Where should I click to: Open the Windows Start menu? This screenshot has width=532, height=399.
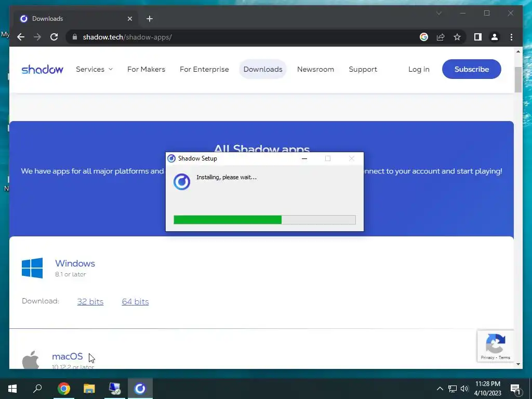click(x=12, y=389)
